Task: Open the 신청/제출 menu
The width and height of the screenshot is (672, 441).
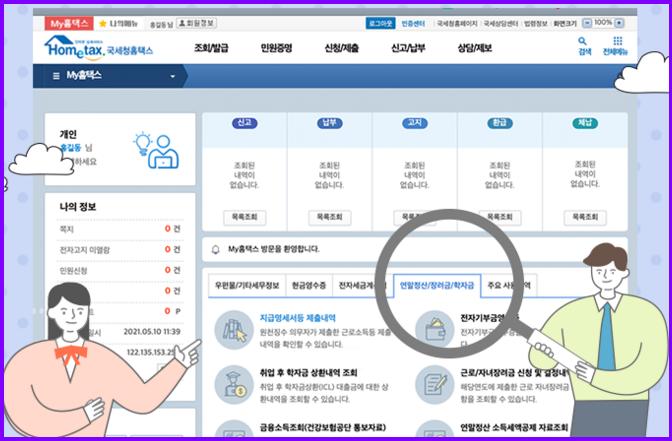Action: [x=342, y=48]
